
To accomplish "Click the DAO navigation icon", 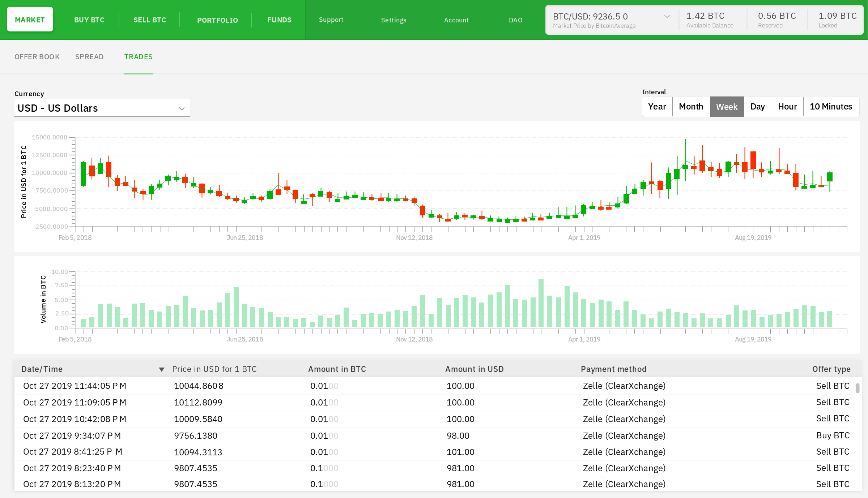I will tap(515, 20).
